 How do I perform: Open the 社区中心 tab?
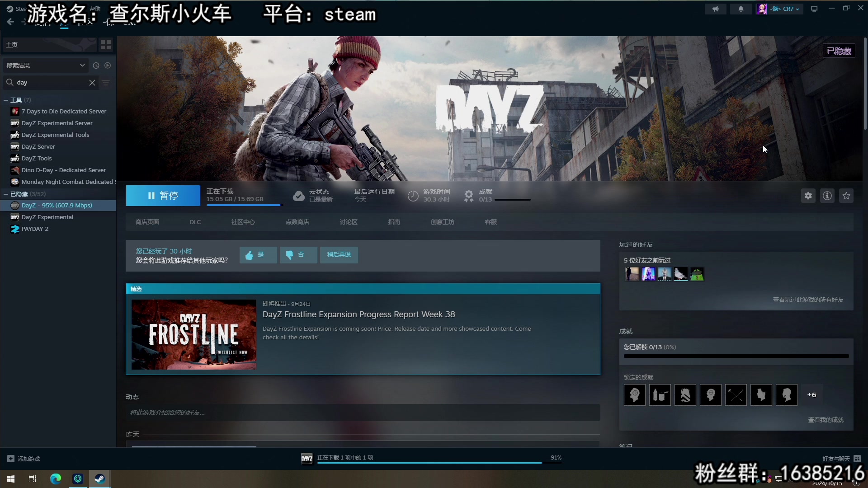(x=243, y=222)
